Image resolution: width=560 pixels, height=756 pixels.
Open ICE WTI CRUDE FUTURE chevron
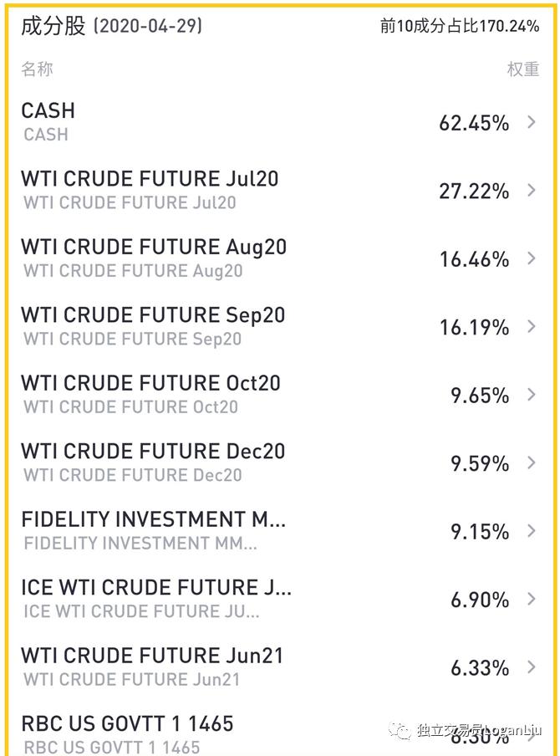pos(532,599)
